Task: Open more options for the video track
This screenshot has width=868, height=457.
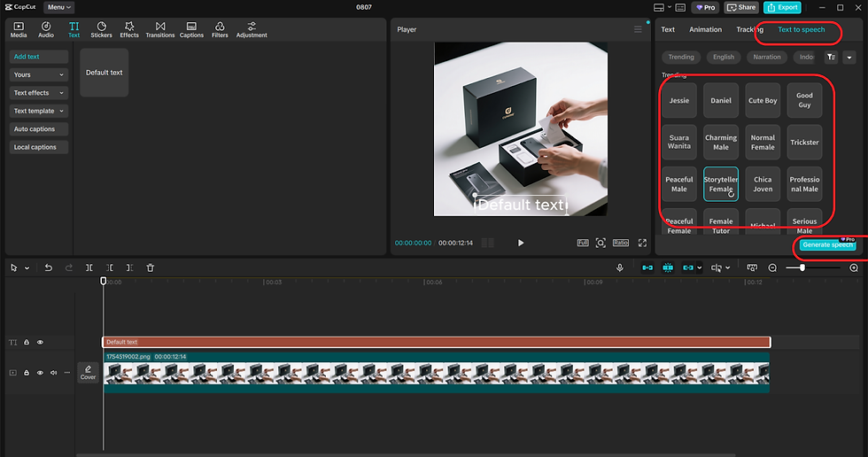Action: click(67, 373)
